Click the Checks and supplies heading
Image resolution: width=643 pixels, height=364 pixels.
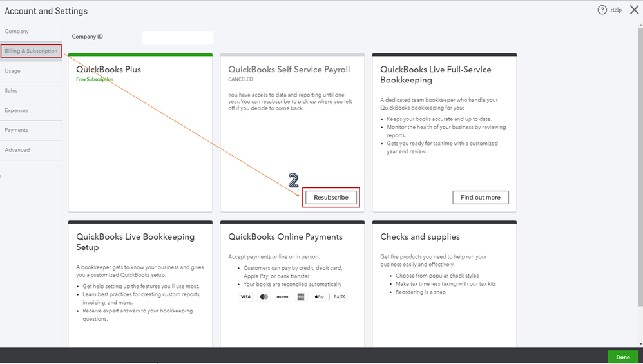pos(420,237)
